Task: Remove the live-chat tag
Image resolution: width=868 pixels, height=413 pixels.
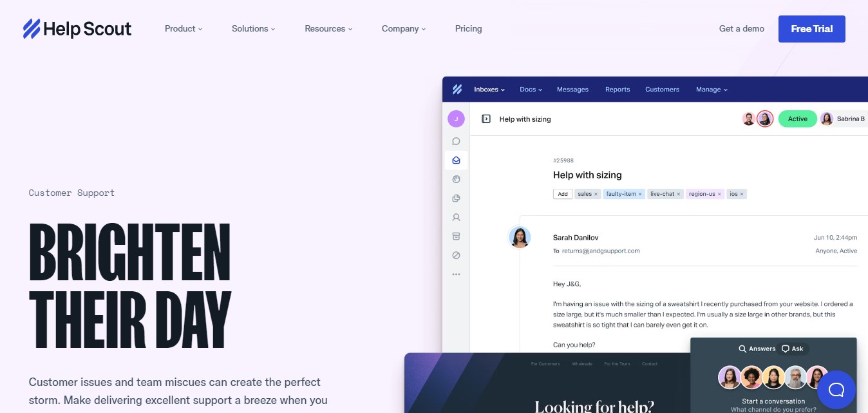Action: point(679,194)
